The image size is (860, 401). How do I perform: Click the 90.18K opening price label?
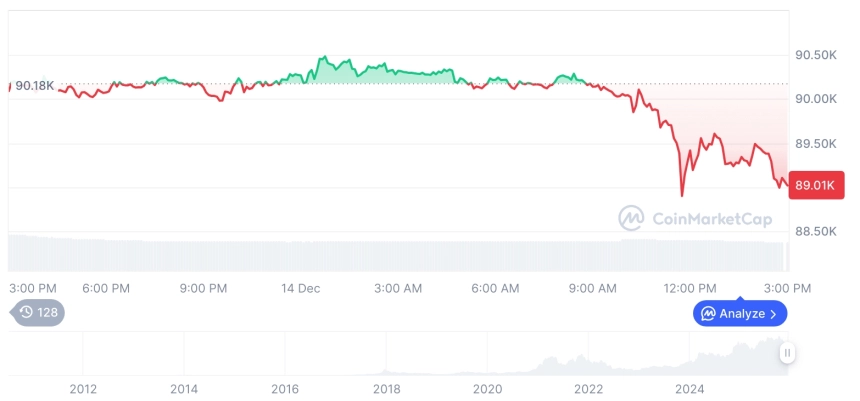tap(35, 86)
